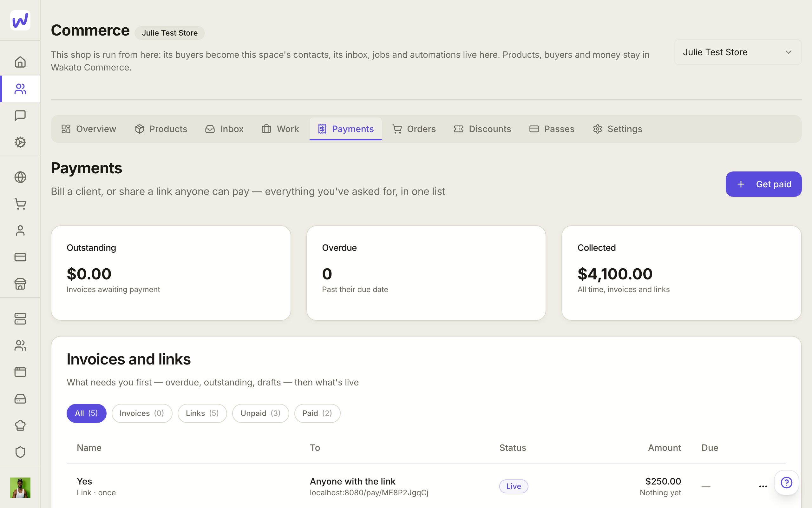Open the credit card sidebar icon

20,257
